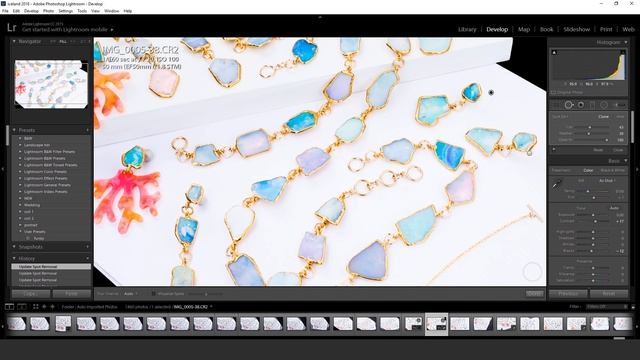Open the Develop menu

pyautogui.click(x=31, y=11)
